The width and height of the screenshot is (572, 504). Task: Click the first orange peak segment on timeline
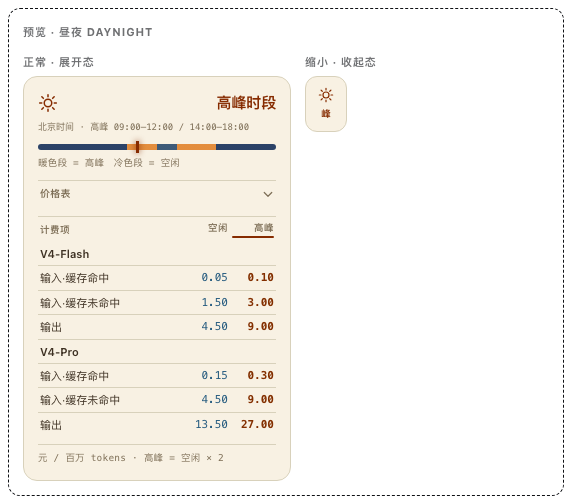[142, 147]
